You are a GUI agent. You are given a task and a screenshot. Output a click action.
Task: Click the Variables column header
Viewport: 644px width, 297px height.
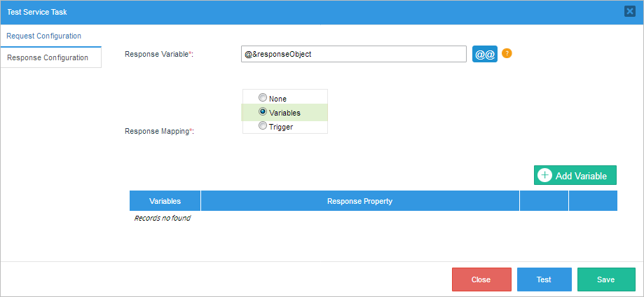(x=165, y=201)
